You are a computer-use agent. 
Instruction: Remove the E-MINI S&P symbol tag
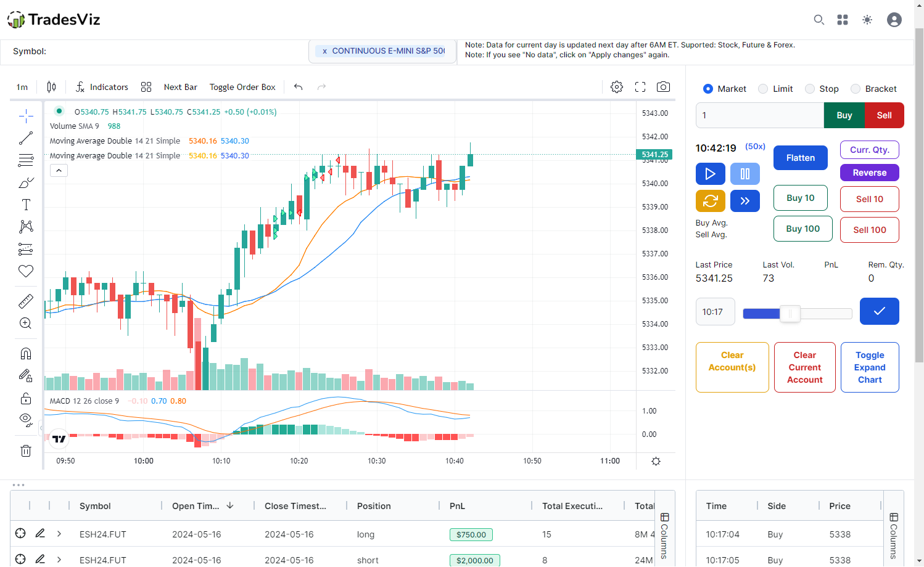click(324, 51)
